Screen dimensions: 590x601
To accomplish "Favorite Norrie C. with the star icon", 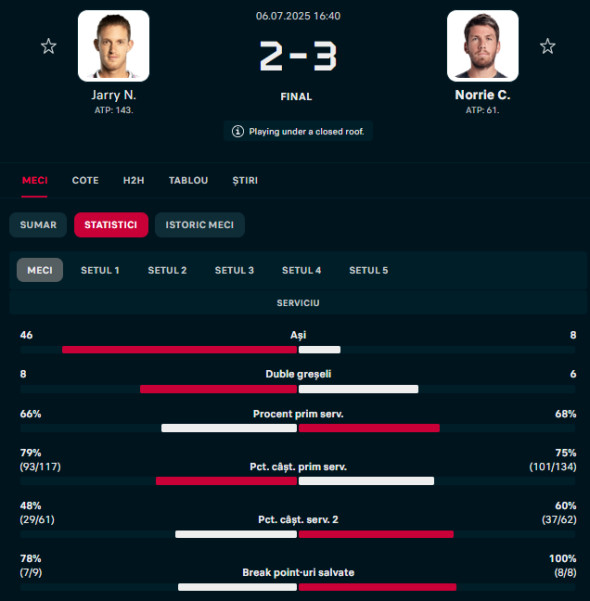I will click(547, 46).
